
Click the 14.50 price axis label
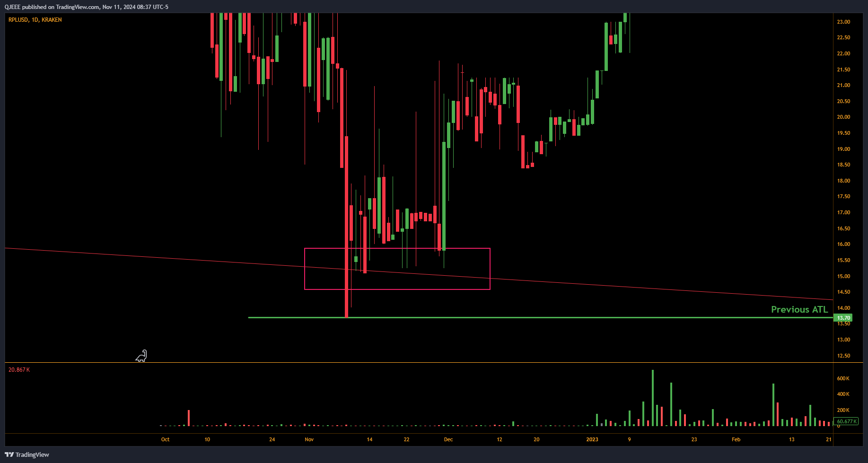click(843, 292)
